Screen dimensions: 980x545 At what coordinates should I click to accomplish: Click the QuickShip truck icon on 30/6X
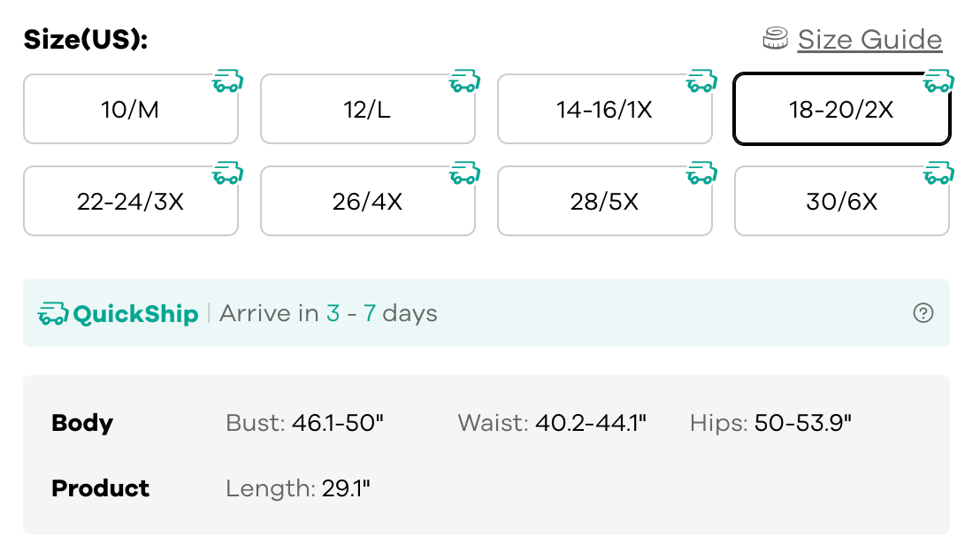click(938, 173)
